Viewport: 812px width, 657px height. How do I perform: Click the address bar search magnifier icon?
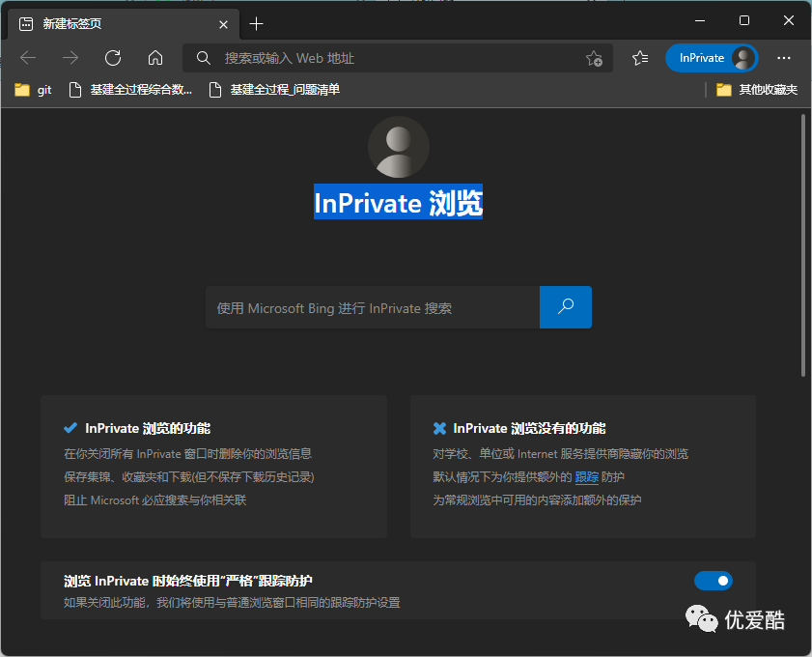(x=204, y=58)
